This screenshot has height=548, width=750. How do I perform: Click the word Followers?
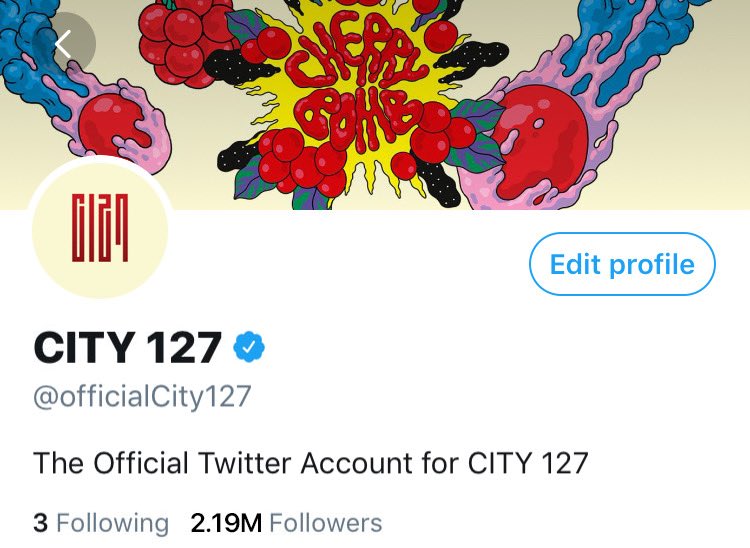(326, 523)
